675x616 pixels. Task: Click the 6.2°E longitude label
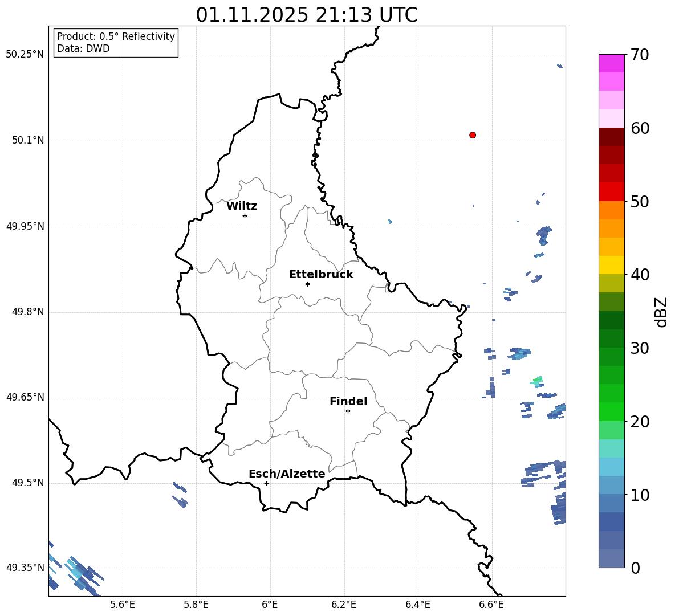point(344,605)
